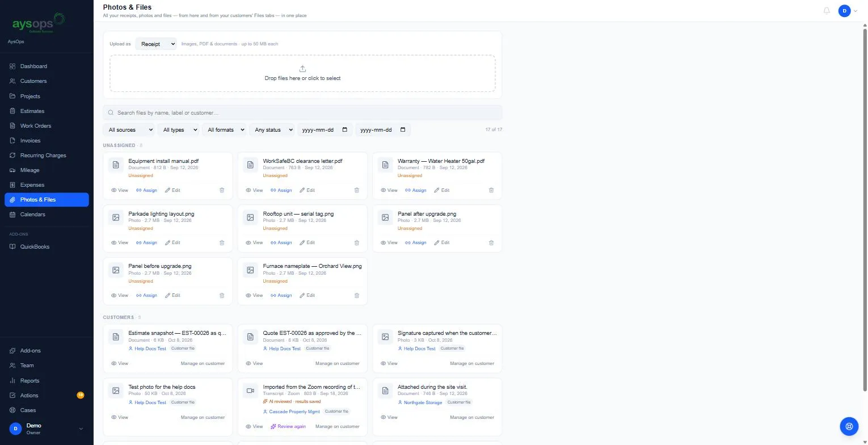868x445 pixels.
Task: Click the video icon of the Zoom recording transcript
Action: pyautogui.click(x=250, y=391)
